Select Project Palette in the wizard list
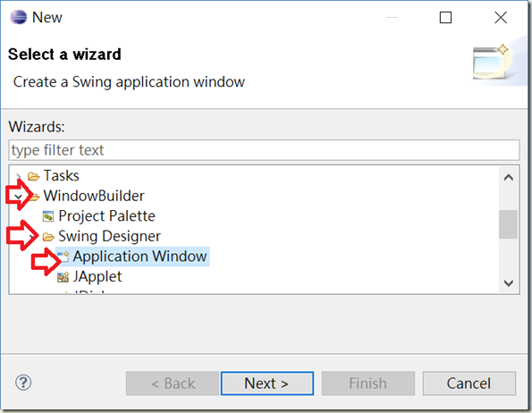 click(x=106, y=216)
